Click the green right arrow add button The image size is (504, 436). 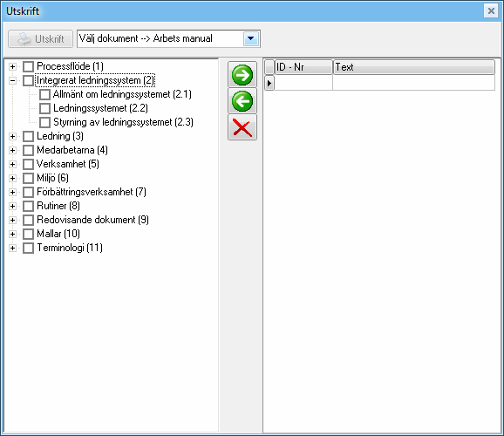[x=242, y=75]
